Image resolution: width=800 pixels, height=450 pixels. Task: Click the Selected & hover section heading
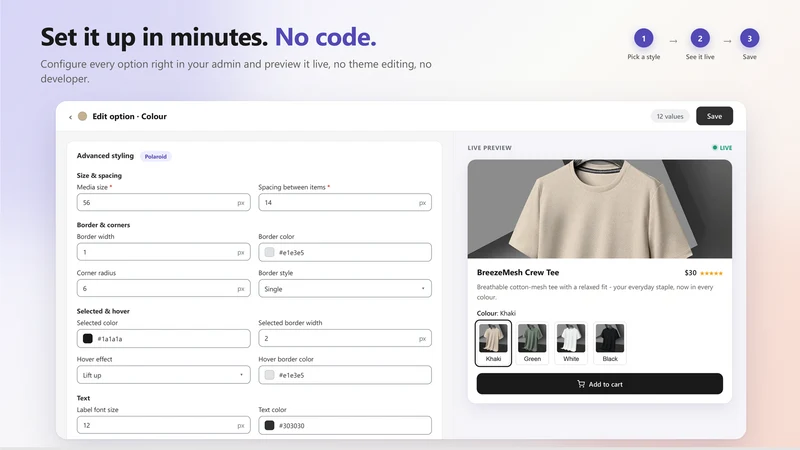point(103,311)
